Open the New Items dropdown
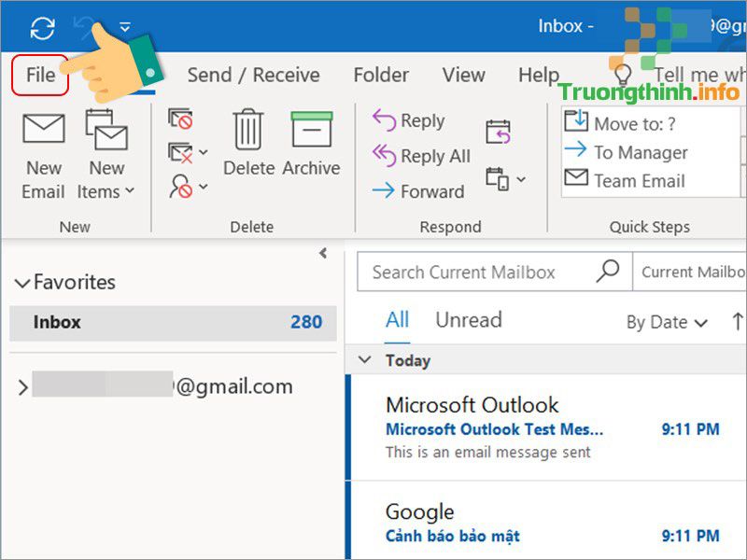The width and height of the screenshot is (747, 560). (106, 156)
